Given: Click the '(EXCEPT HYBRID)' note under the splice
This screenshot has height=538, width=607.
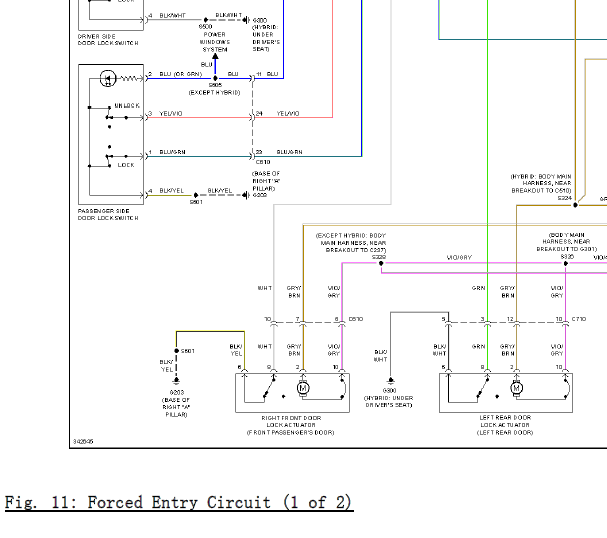Looking at the screenshot, I should coord(214,93).
